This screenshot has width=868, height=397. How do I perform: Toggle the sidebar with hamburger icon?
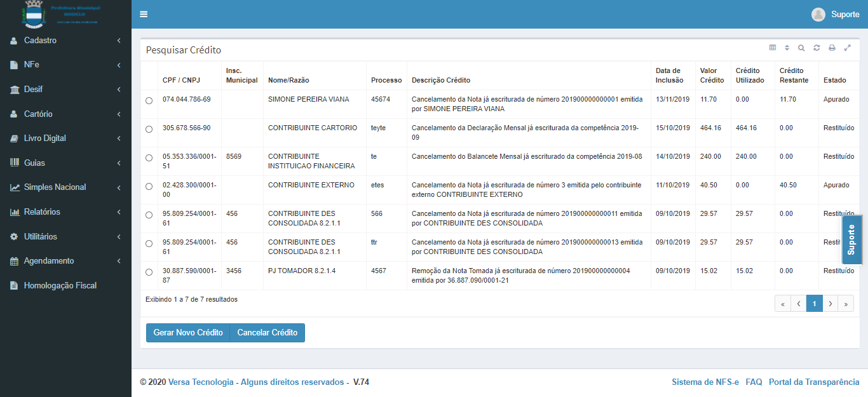tap(144, 15)
